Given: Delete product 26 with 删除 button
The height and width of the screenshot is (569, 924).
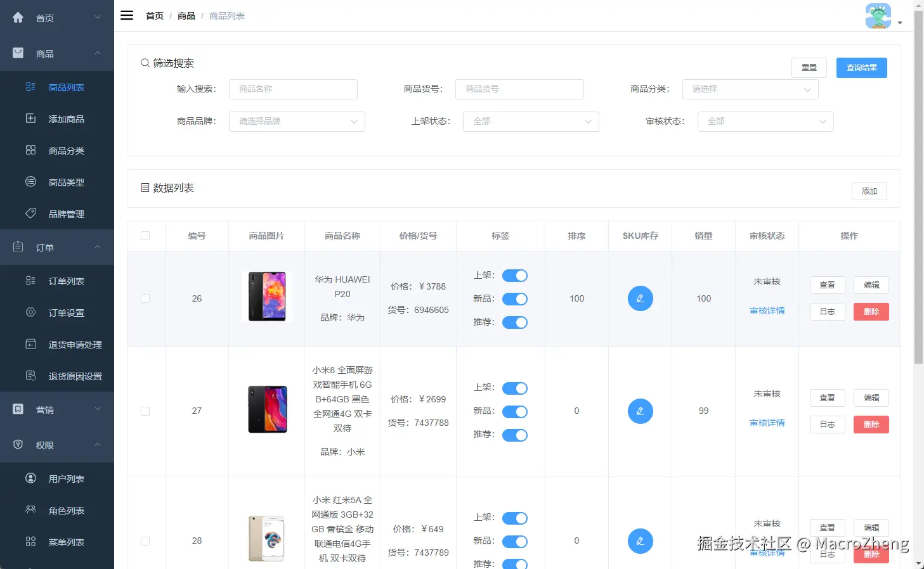Looking at the screenshot, I should (871, 312).
